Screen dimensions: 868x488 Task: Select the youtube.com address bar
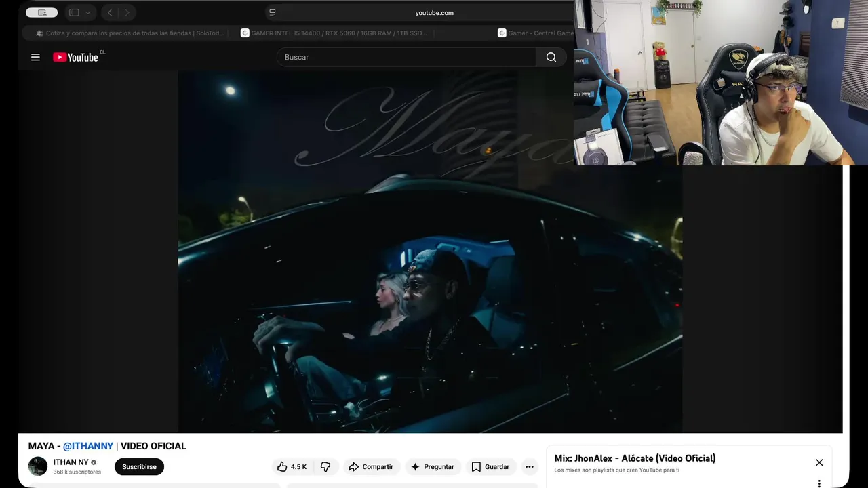(434, 12)
